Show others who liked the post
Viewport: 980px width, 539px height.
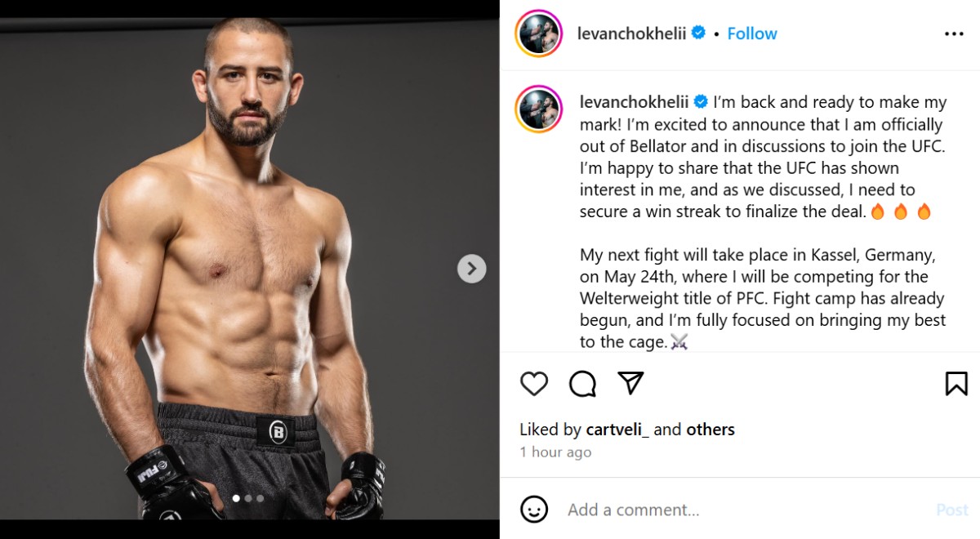710,430
